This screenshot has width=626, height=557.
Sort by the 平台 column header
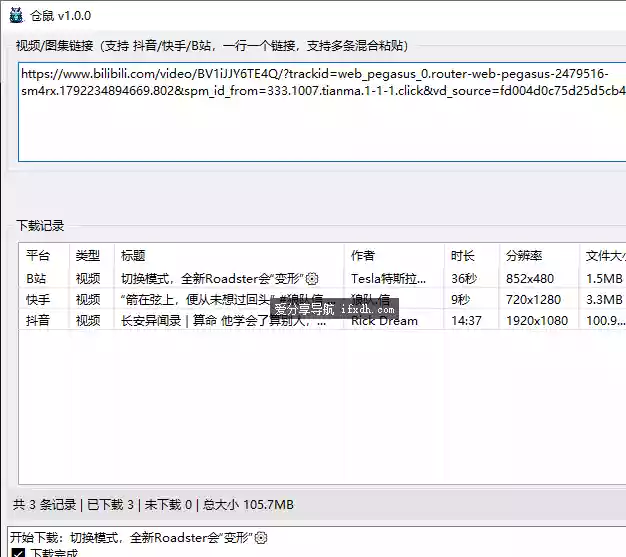[x=38, y=256]
